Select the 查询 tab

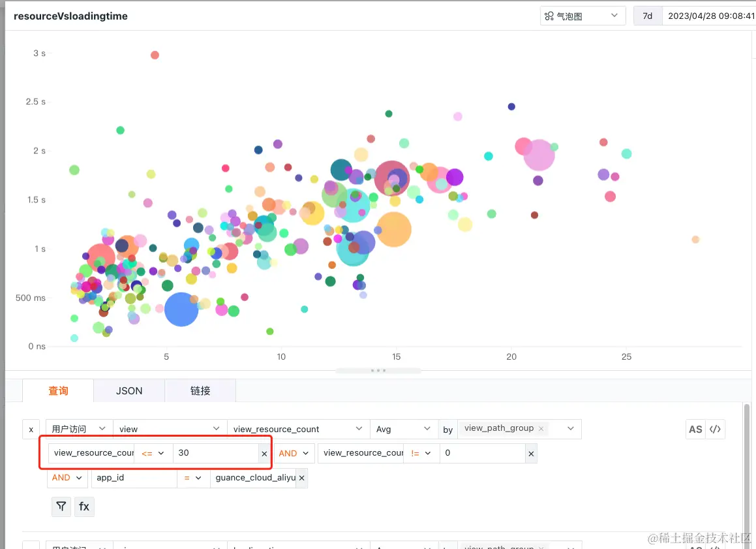tap(58, 391)
